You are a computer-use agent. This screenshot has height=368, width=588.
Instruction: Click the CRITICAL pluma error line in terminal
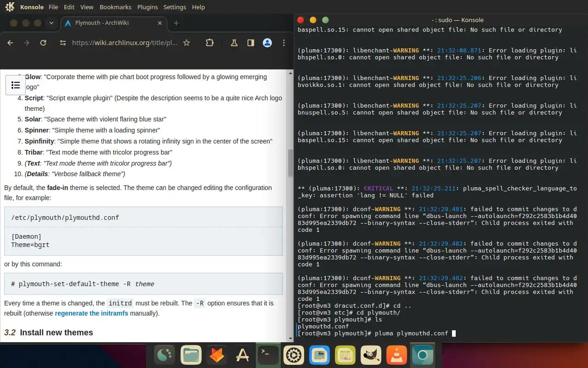pyautogui.click(x=437, y=192)
